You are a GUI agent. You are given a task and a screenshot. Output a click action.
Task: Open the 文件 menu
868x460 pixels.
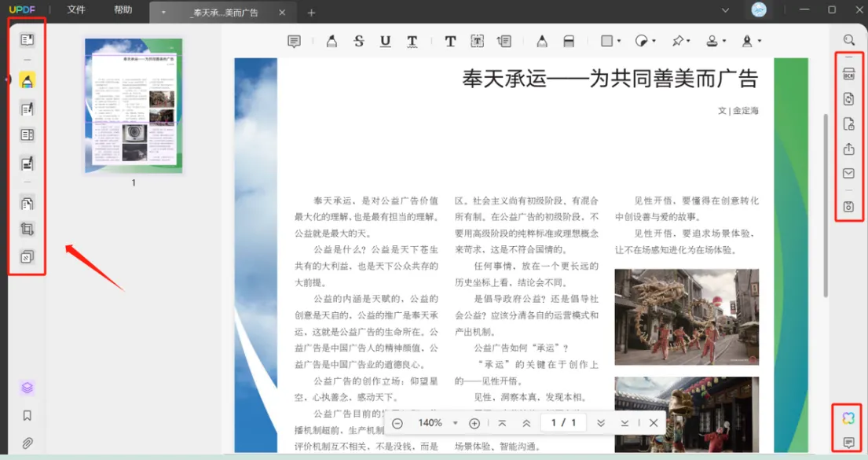(76, 10)
